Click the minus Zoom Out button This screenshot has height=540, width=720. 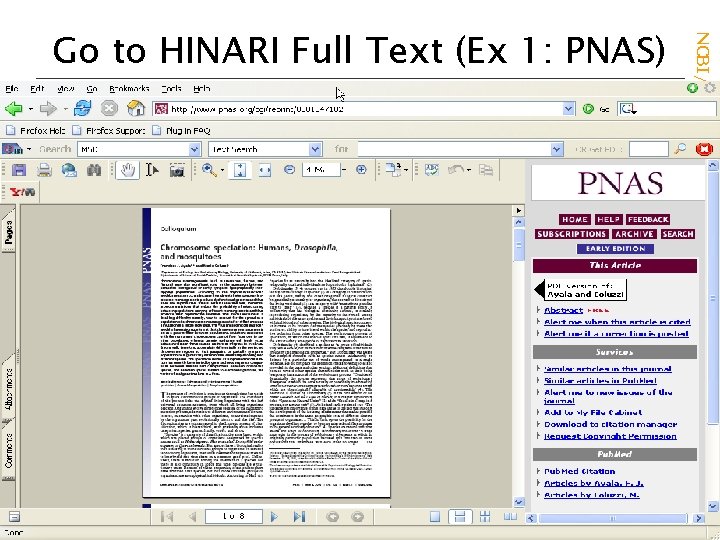click(x=289, y=170)
